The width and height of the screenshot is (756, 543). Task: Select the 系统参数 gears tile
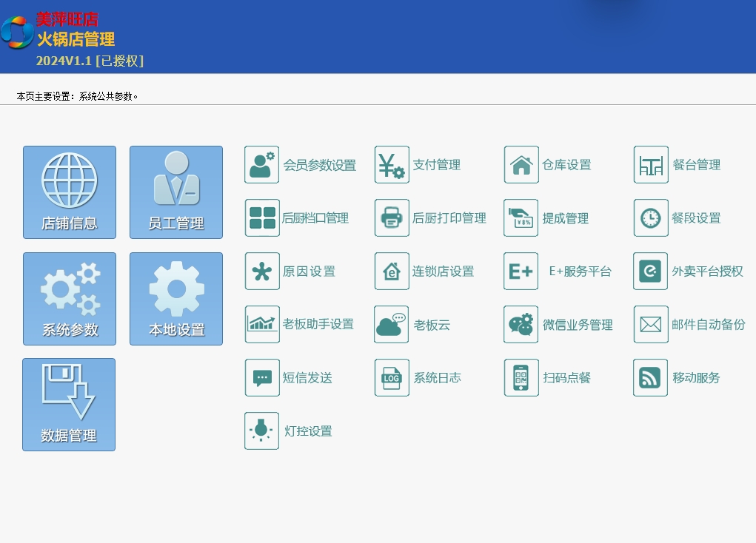(70, 299)
